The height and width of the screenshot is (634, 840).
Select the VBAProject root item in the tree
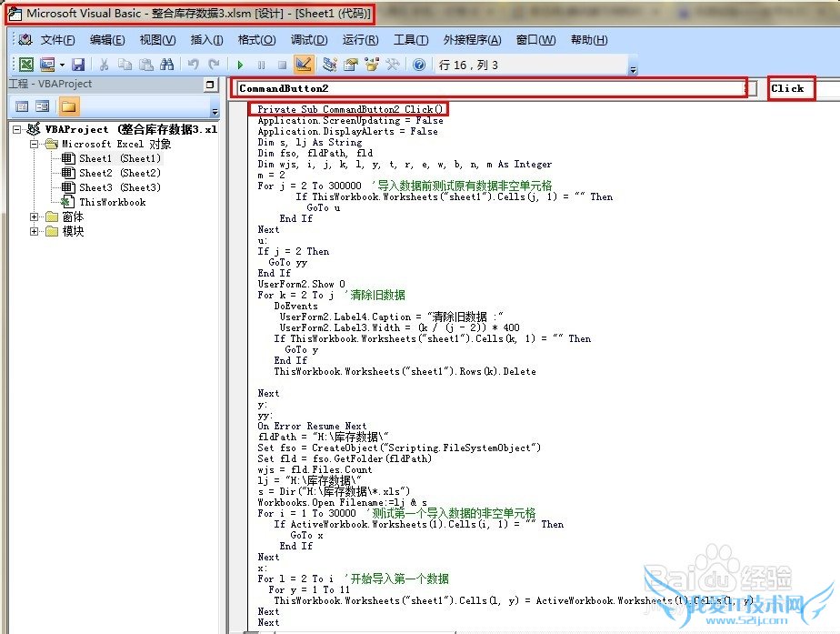click(131, 129)
